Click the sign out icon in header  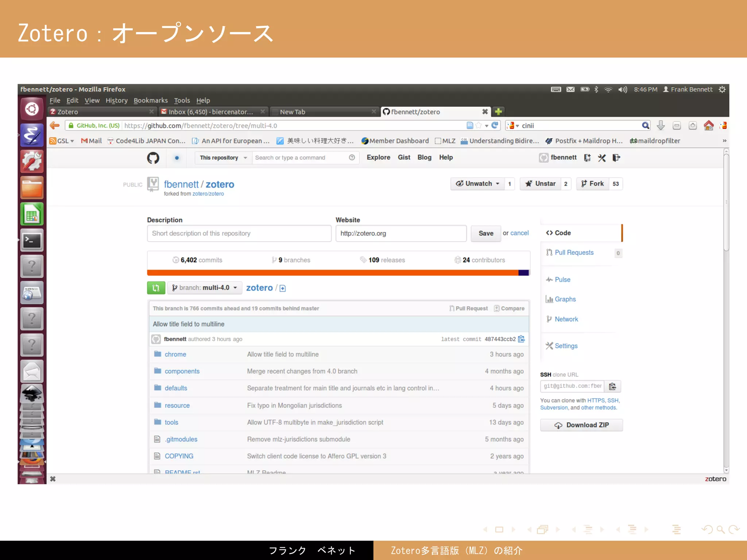tap(616, 157)
